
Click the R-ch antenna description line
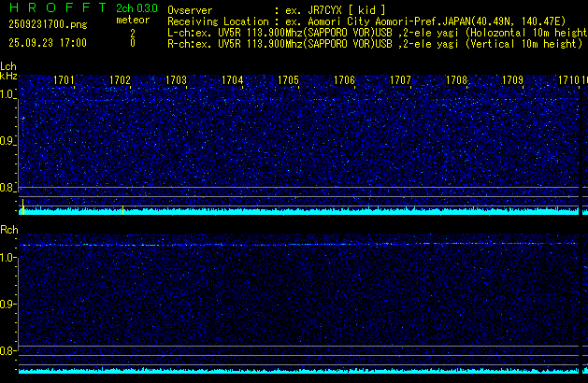(x=376, y=43)
